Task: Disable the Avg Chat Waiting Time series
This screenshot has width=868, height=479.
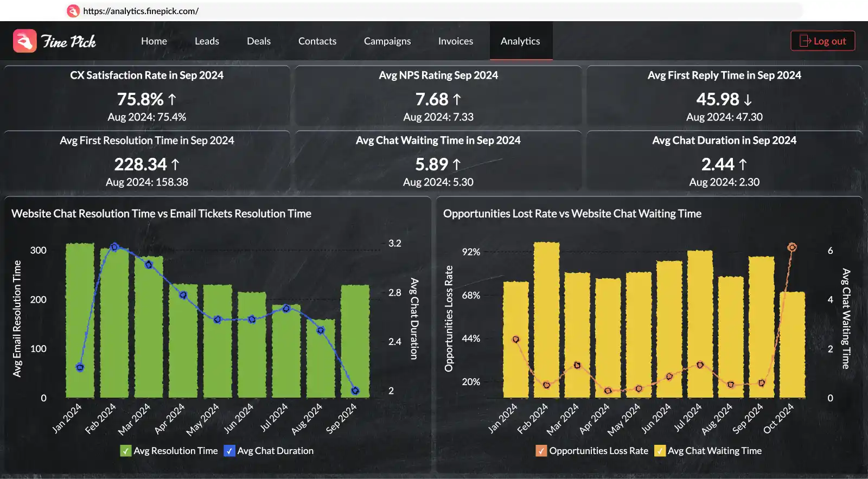Action: point(660,451)
